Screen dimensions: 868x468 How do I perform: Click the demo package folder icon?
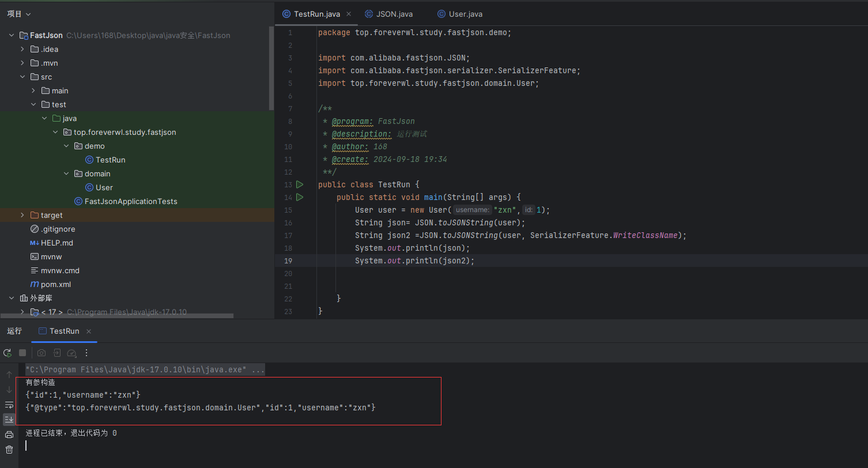(78, 146)
